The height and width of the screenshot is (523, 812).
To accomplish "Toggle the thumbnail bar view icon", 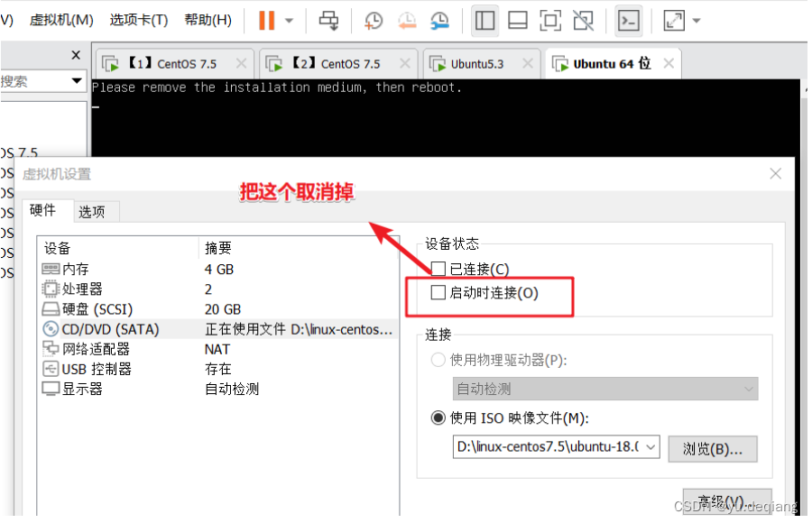I will (x=518, y=21).
